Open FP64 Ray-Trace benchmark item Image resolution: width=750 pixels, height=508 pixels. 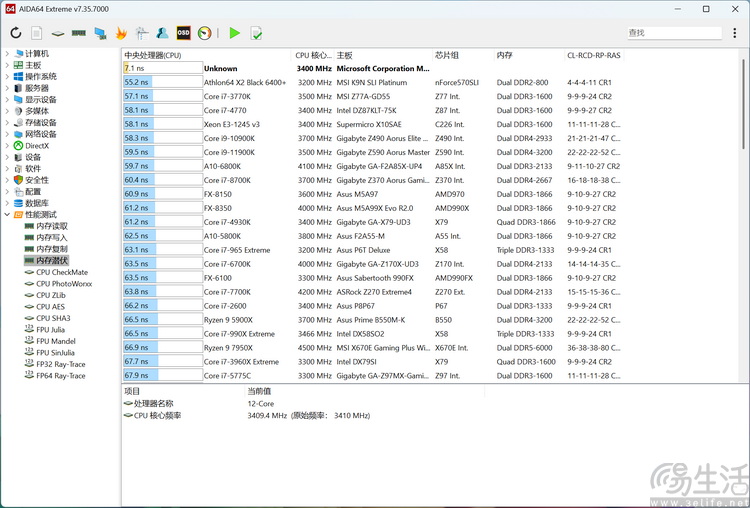61,376
